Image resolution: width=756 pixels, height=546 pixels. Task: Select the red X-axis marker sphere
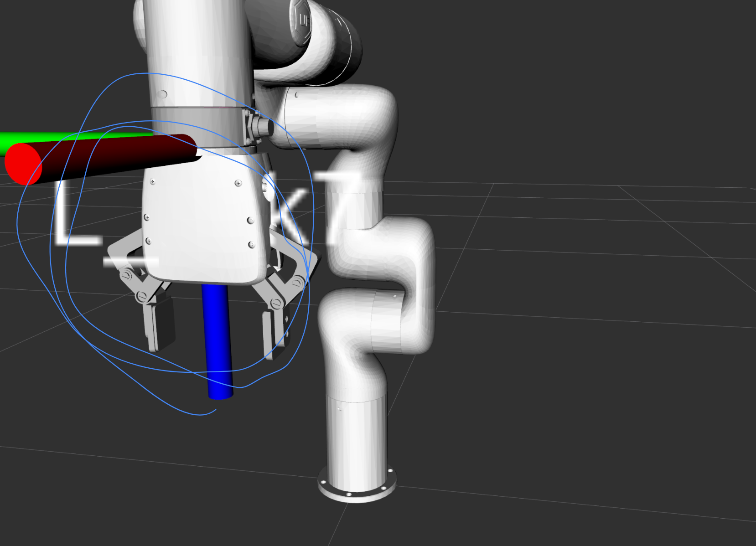(x=24, y=163)
